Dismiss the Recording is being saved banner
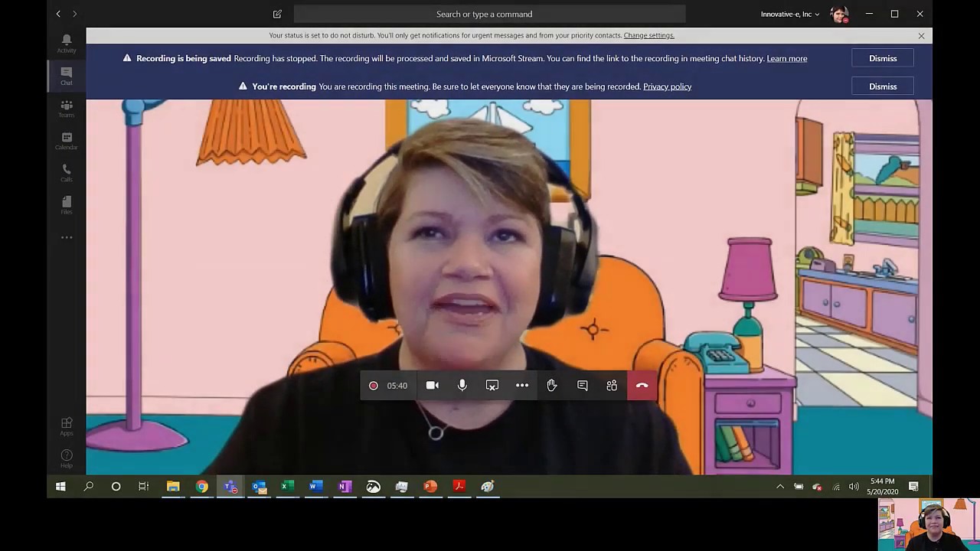Screen dimensions: 980x551 (883, 58)
